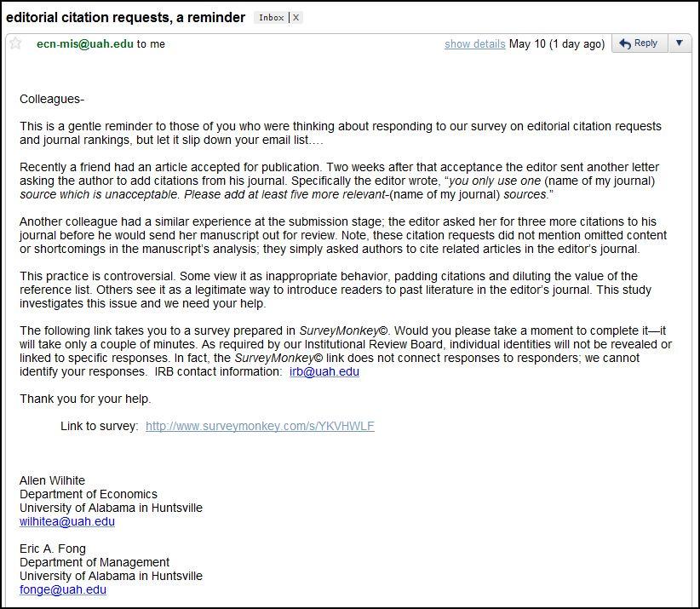Click sender ecn-mis@uah.edu
The image size is (700, 609).
click(x=84, y=44)
